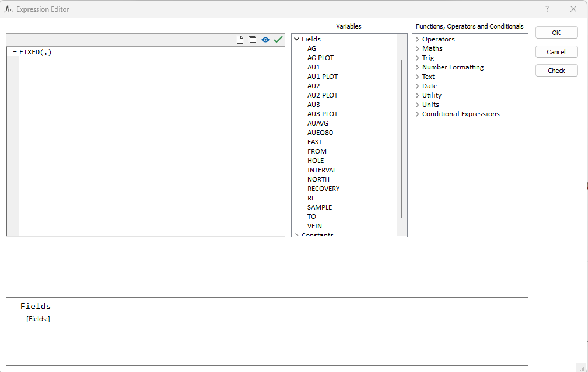Click the Variables list vertical scrollbar
This screenshot has height=372, width=588.
pyautogui.click(x=402, y=137)
